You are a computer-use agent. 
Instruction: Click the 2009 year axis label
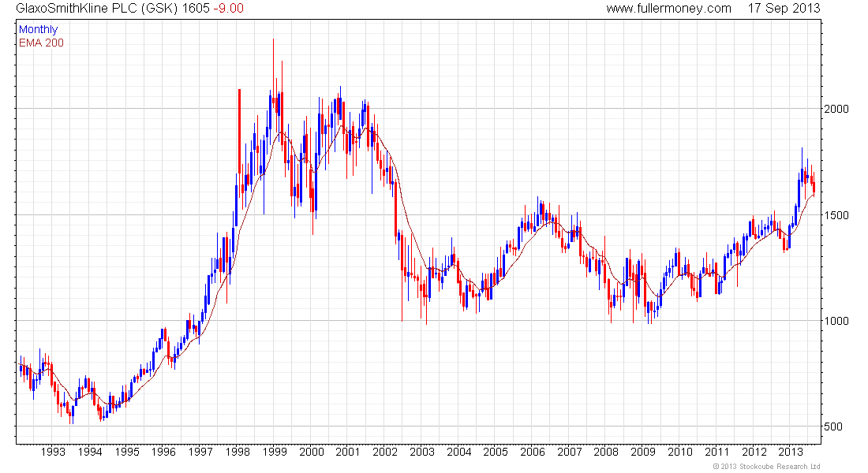tap(643, 452)
